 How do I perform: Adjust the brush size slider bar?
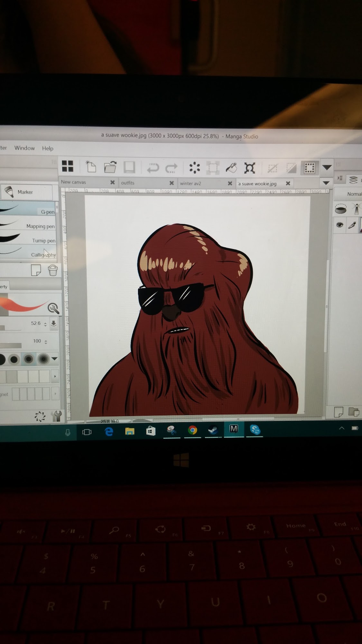[x=11, y=328]
